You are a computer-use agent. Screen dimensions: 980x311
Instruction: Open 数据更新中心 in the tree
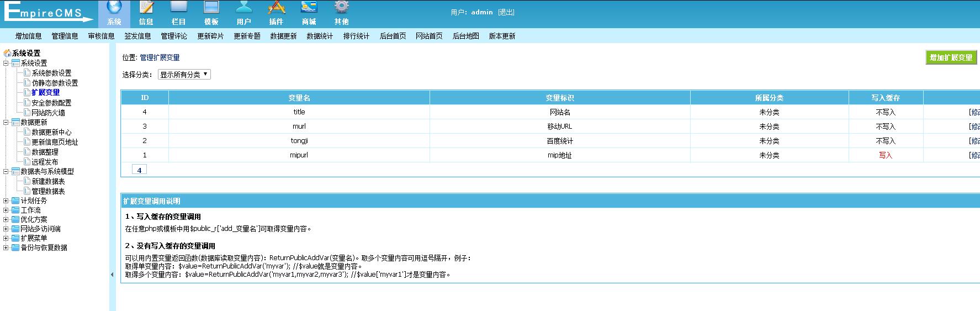pyautogui.click(x=51, y=132)
